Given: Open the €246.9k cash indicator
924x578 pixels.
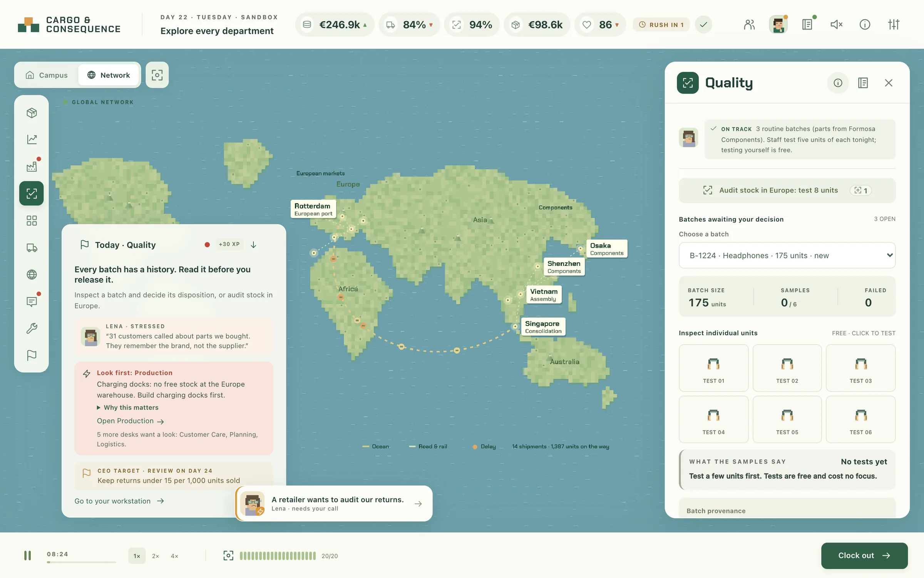Looking at the screenshot, I should [x=334, y=25].
